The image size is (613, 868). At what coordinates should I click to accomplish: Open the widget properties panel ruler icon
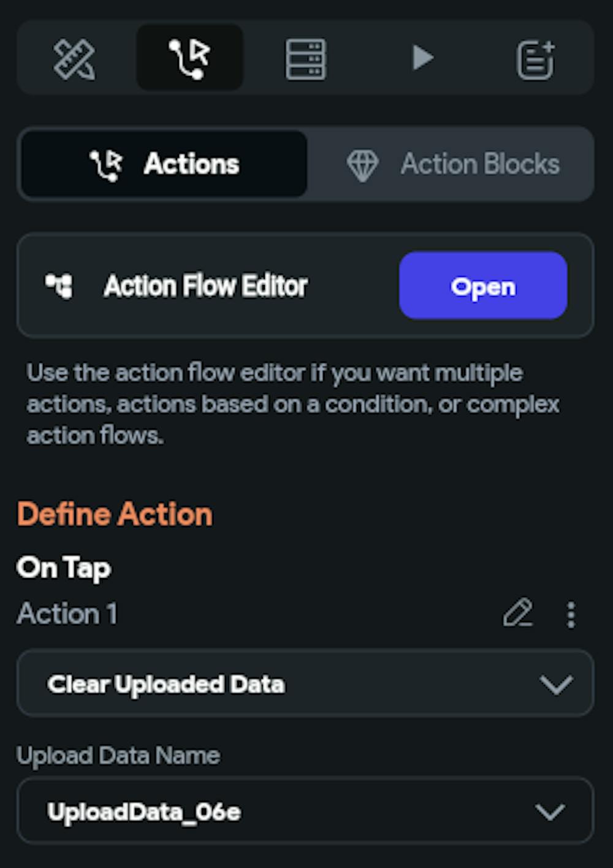(x=74, y=59)
